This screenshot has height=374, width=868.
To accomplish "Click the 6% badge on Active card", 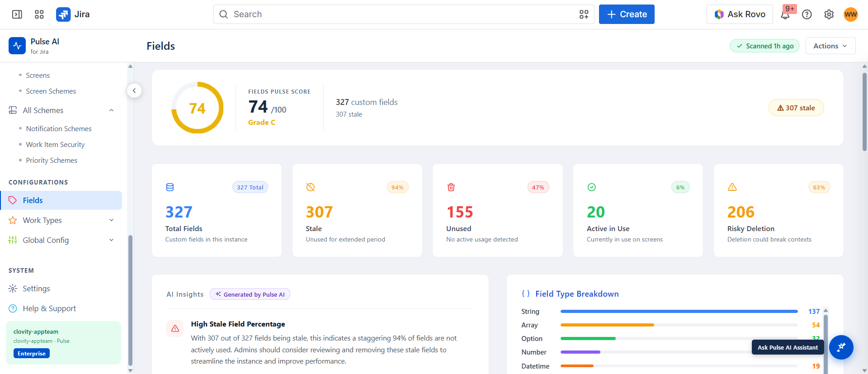I will click(x=680, y=187).
